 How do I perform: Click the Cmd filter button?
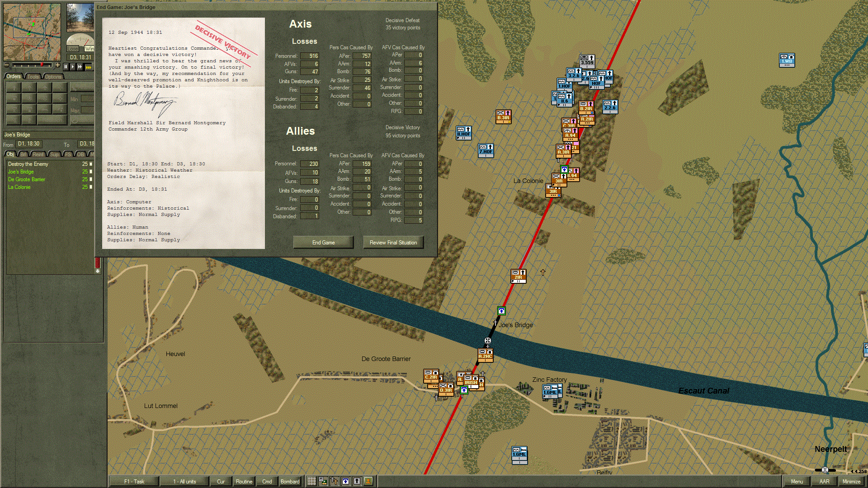coord(267,482)
